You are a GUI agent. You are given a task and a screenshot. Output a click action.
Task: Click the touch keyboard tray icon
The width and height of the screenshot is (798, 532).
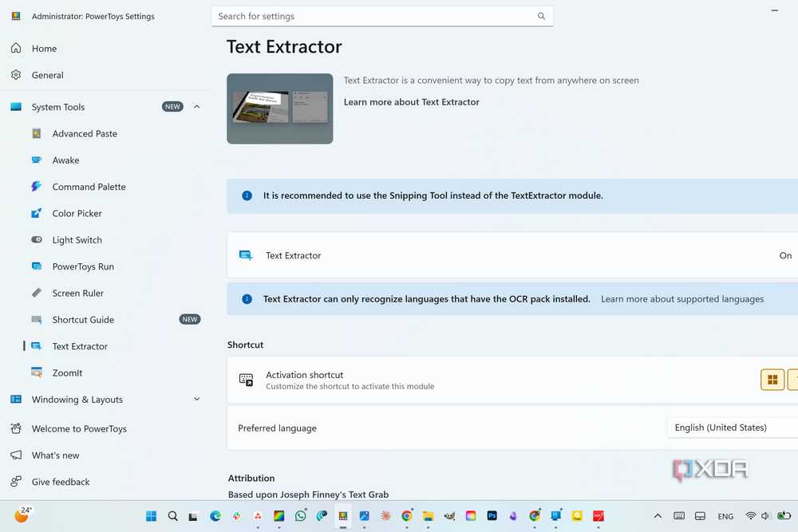pyautogui.click(x=679, y=516)
